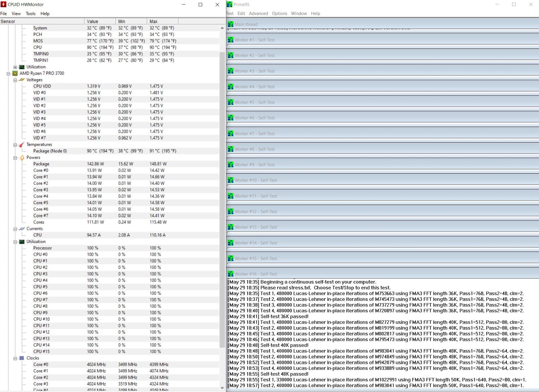Click the Worker #7 window icon
The height and width of the screenshot is (392, 539).
[231, 134]
